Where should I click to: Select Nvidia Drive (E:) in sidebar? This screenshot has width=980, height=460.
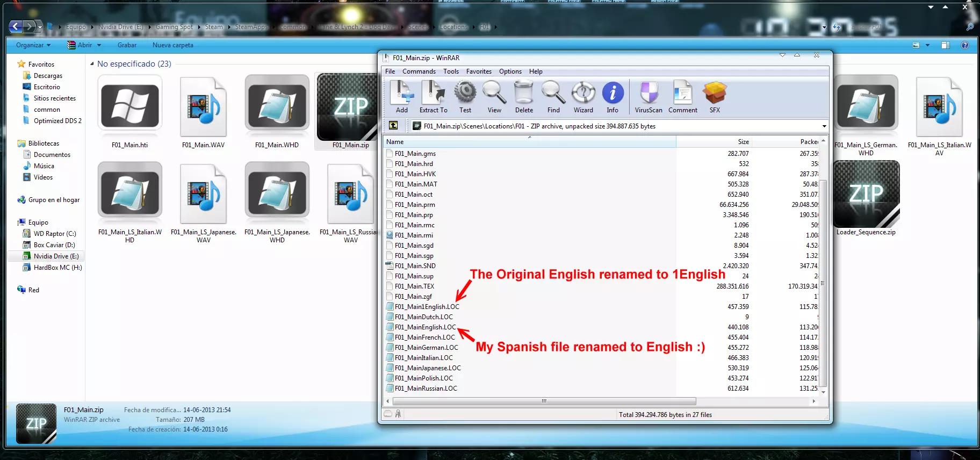click(56, 256)
